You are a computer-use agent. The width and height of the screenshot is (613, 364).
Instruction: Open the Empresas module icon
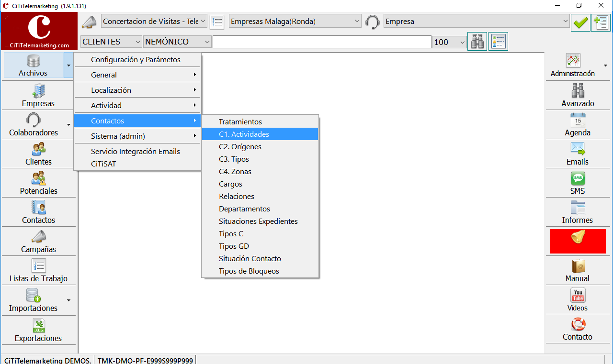click(x=38, y=95)
